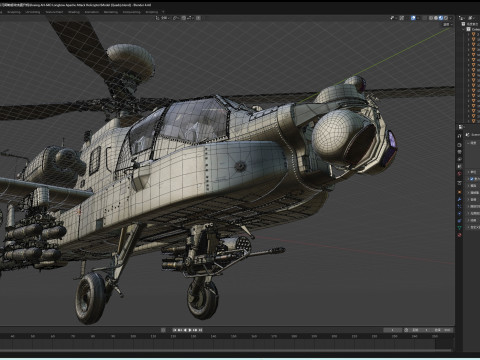This screenshot has width=480, height=360.
Task: Add a new workspace with plus button
Action: pyautogui.click(x=163, y=12)
